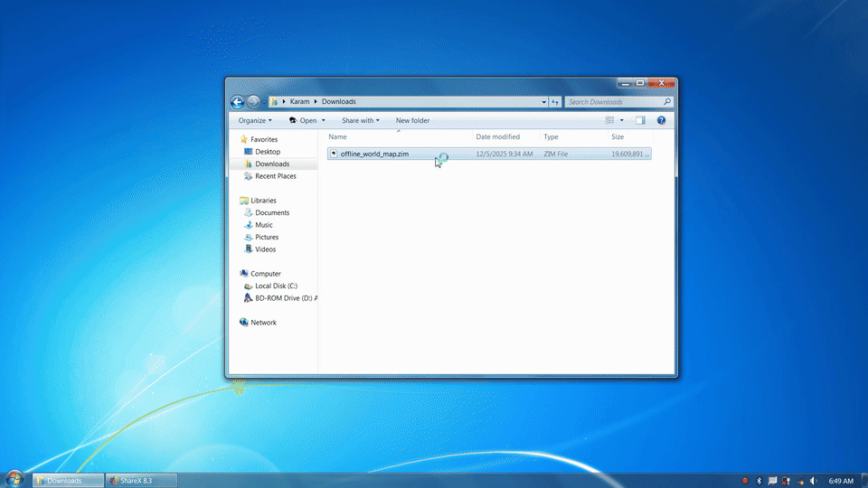Click the Search Downloads field
Viewport: 868px width, 488px height.
pyautogui.click(x=613, y=102)
